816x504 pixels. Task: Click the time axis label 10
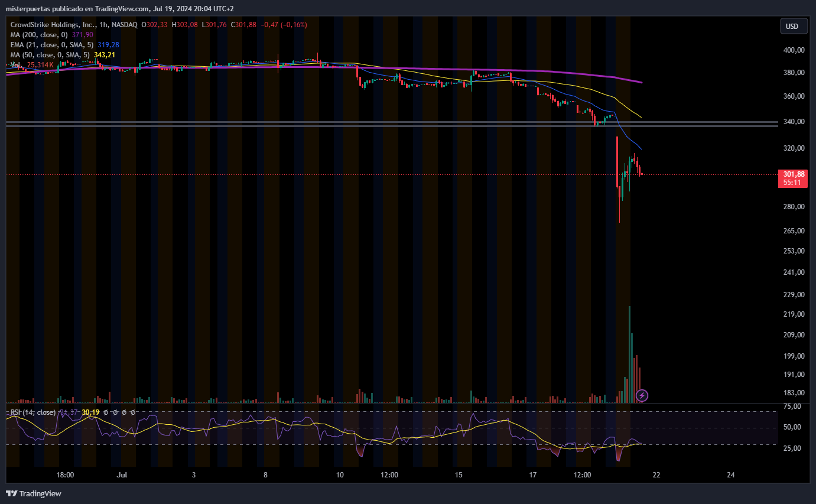339,475
